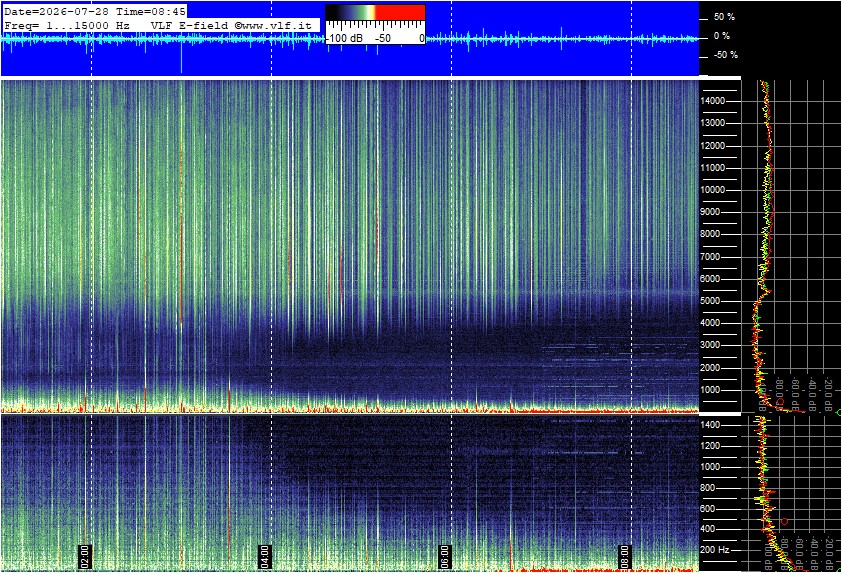The height and width of the screenshot is (573, 842).
Task: Click the 12000 frequency axis label
Action: pyautogui.click(x=713, y=146)
